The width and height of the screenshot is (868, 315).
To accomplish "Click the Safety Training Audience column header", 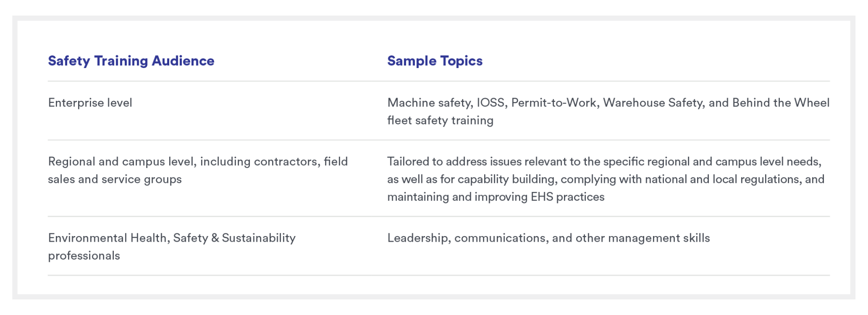I will (131, 61).
